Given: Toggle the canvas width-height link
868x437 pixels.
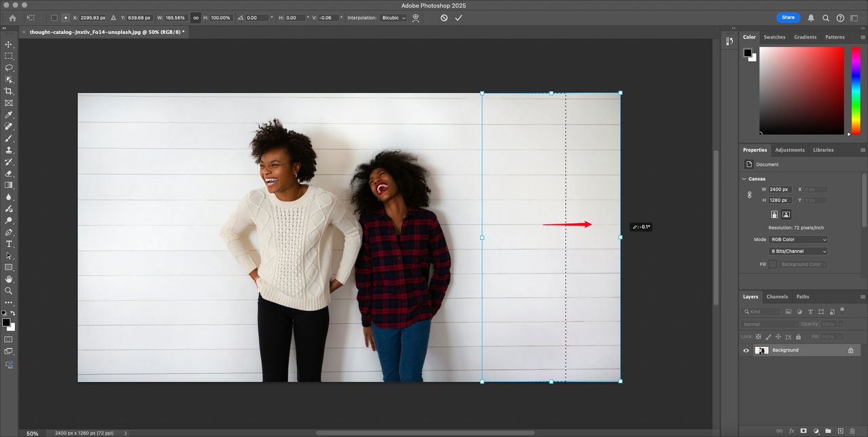Looking at the screenshot, I should 749,194.
